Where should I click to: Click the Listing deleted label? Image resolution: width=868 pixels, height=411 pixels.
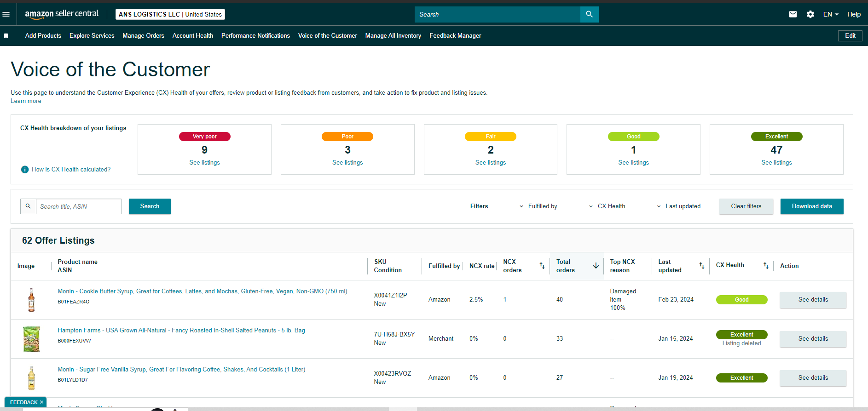(x=741, y=343)
